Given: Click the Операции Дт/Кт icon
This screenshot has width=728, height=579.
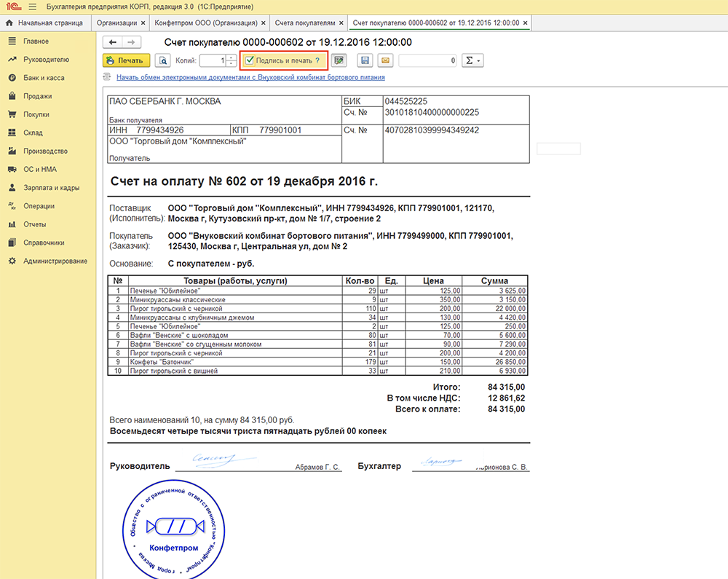Looking at the screenshot, I should [x=12, y=206].
